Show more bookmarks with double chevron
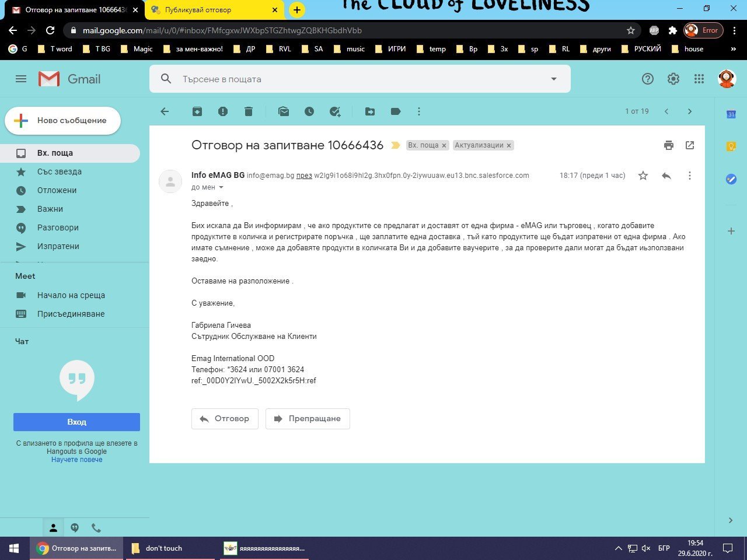747x560 pixels. coord(734,49)
